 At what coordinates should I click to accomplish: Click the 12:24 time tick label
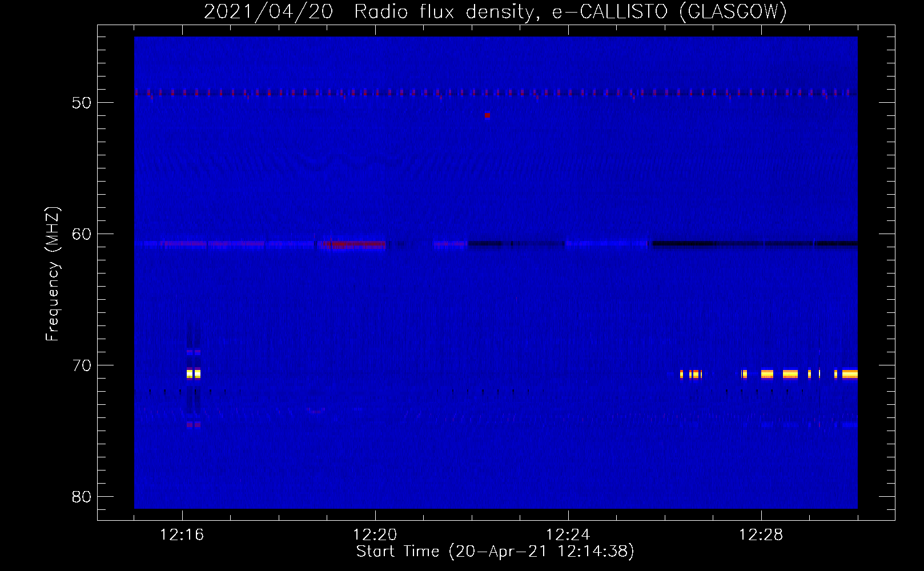[568, 535]
